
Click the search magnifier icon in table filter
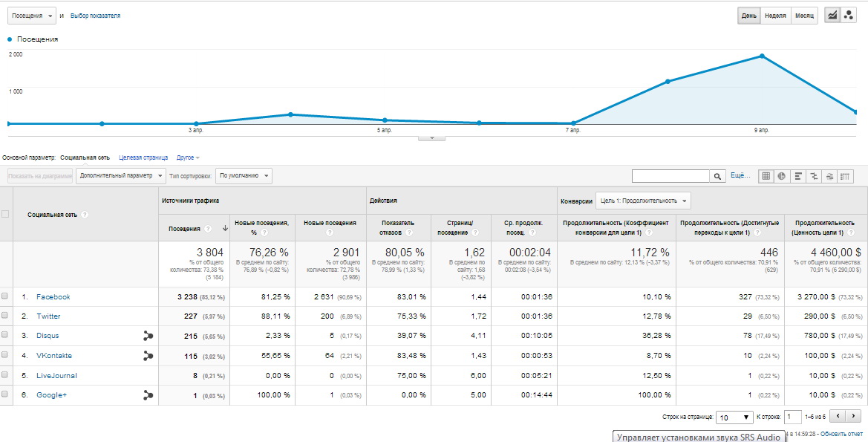coord(717,176)
